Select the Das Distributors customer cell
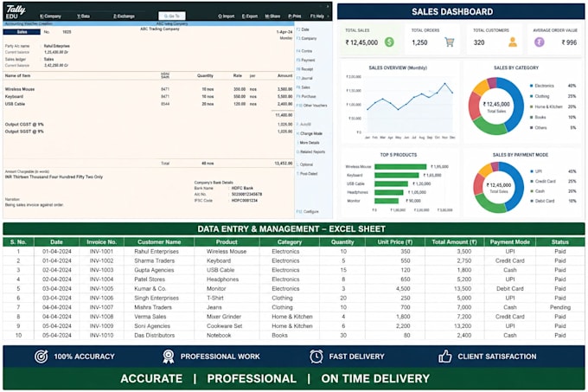588x392 pixels. point(159,336)
